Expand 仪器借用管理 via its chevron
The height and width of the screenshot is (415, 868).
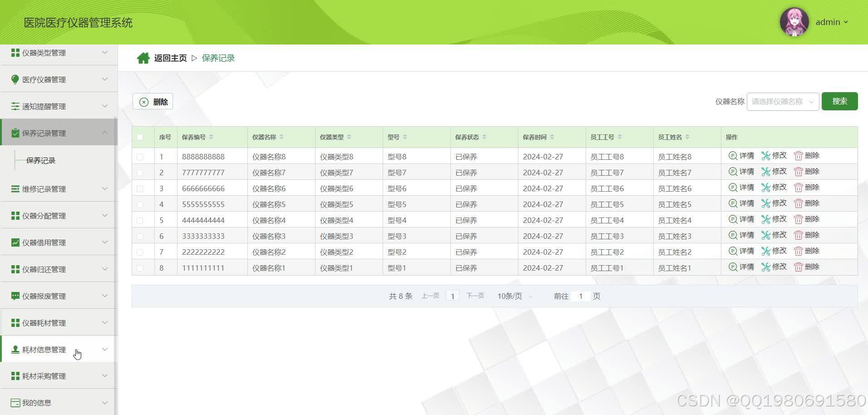(105, 242)
